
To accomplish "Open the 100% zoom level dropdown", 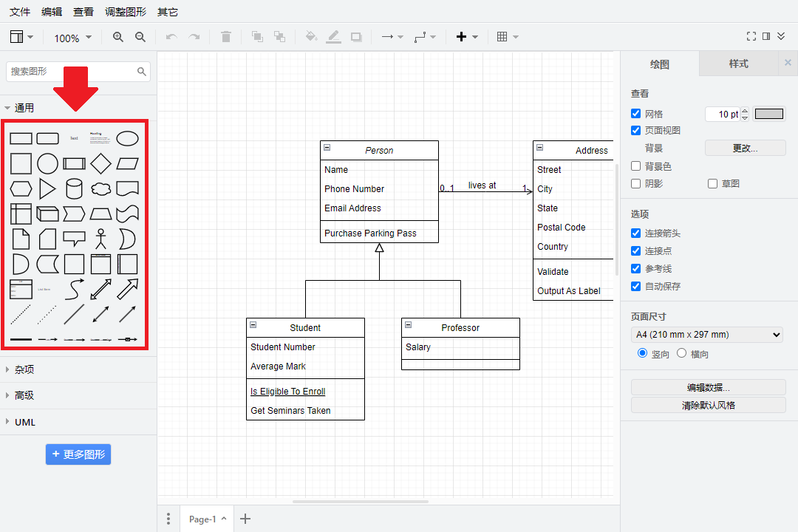I will coord(72,38).
